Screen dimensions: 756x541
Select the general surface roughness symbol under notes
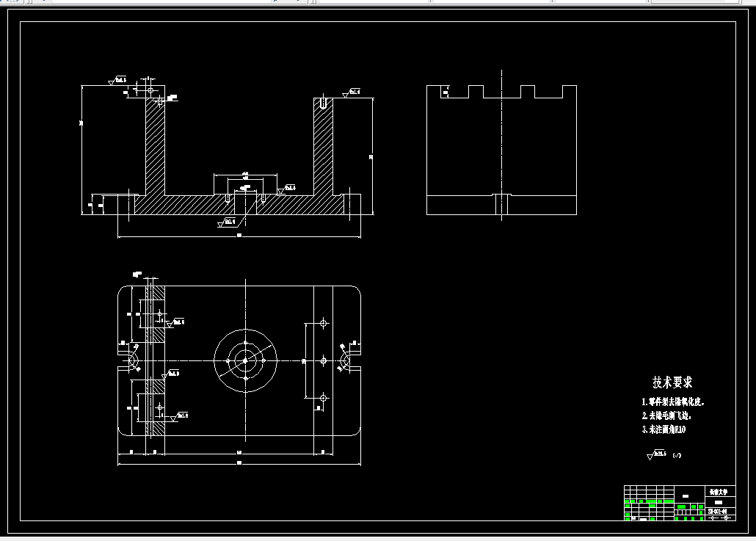point(657,454)
